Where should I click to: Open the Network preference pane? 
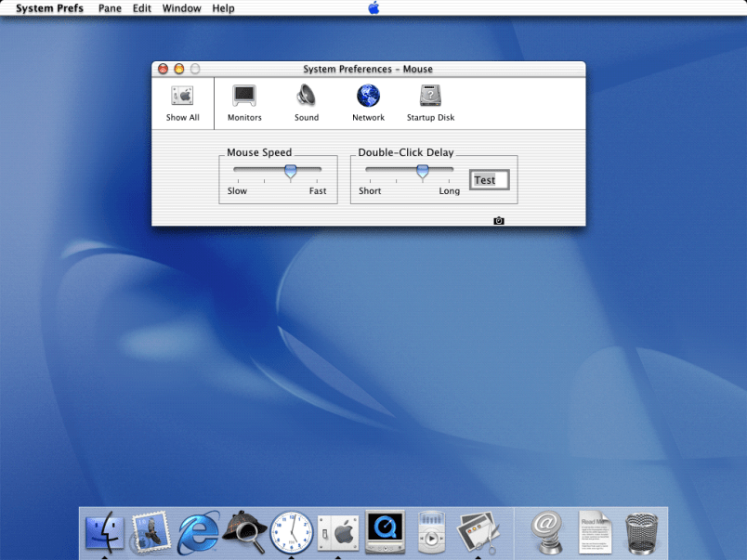click(368, 97)
